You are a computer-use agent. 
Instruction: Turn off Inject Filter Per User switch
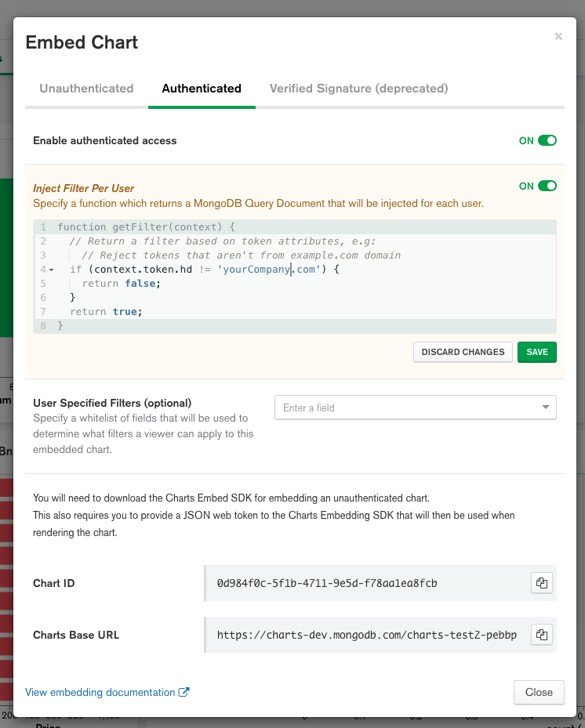click(547, 186)
